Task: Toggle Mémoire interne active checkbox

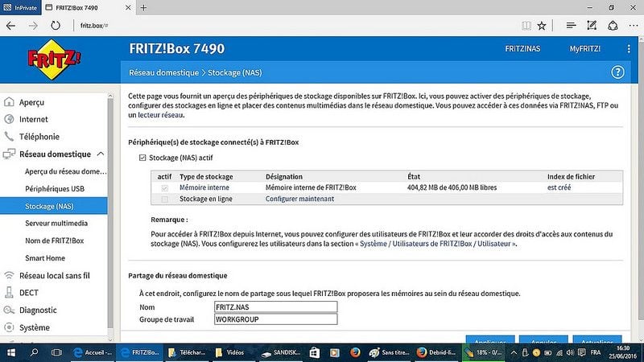Action: (165, 188)
